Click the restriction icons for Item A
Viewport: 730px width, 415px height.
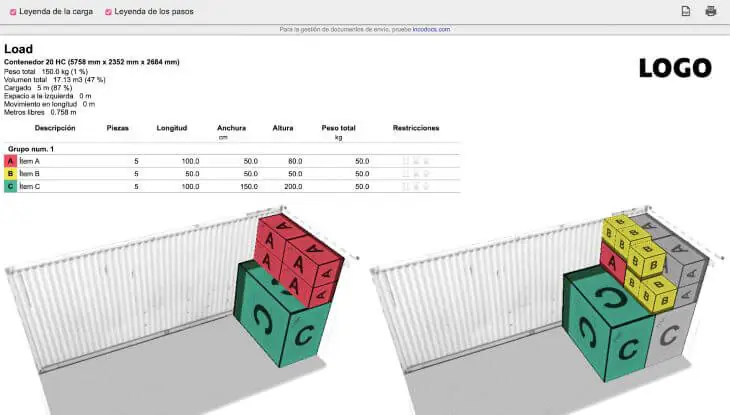[x=415, y=161]
